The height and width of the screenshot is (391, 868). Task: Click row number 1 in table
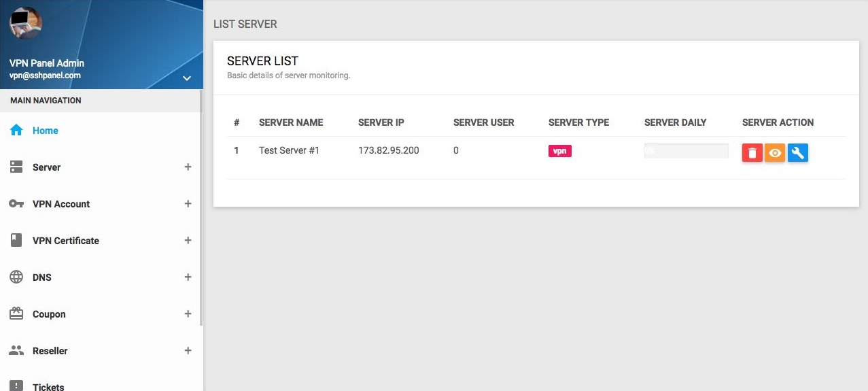coord(237,150)
